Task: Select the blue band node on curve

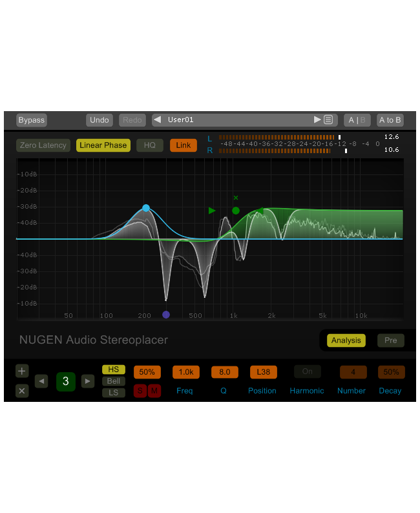Action: pyautogui.click(x=146, y=208)
